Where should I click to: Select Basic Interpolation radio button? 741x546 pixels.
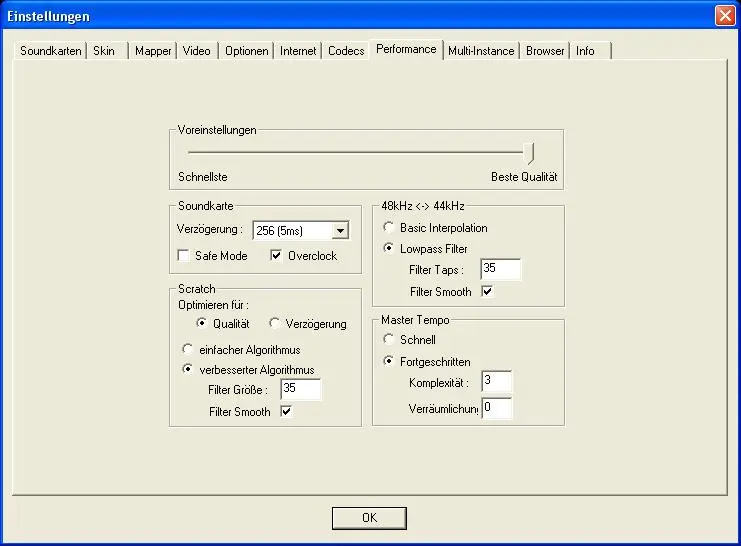(389, 228)
